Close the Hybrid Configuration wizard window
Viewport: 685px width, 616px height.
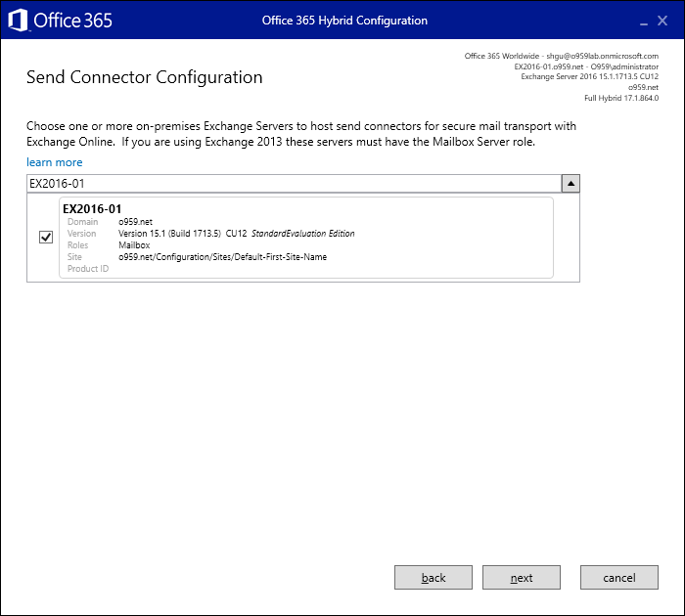(x=662, y=21)
